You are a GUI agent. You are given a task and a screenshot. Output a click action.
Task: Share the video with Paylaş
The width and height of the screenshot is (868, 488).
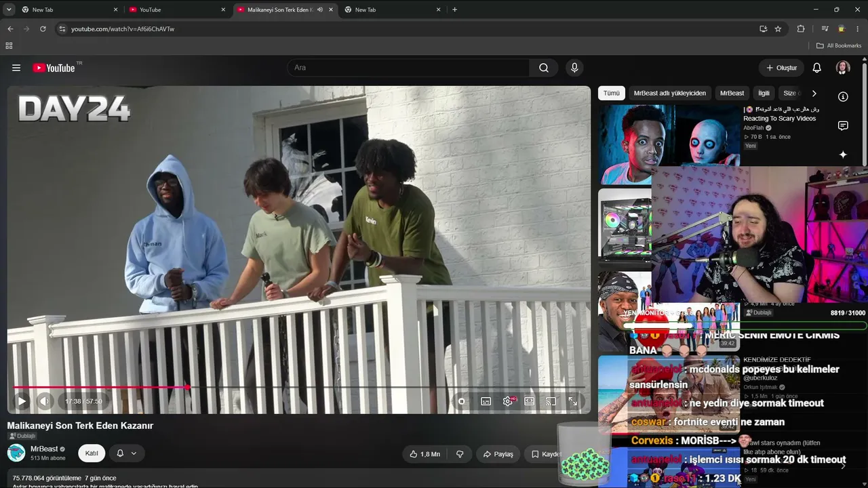tap(497, 454)
